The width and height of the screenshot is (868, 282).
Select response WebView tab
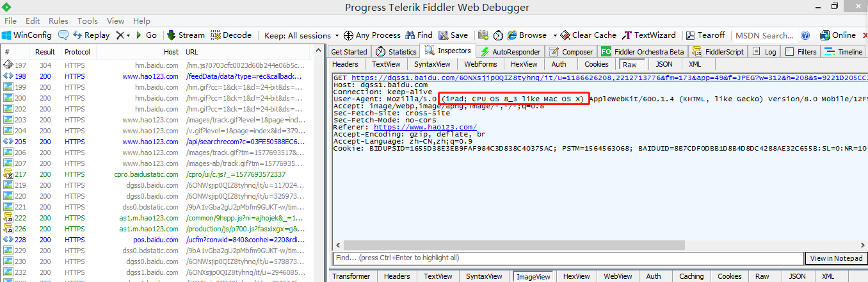(x=618, y=276)
